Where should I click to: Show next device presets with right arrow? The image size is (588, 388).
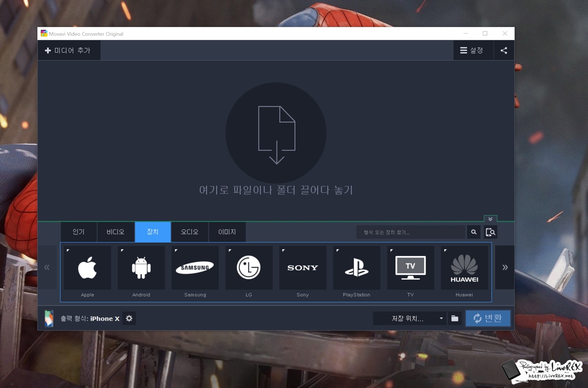point(505,267)
